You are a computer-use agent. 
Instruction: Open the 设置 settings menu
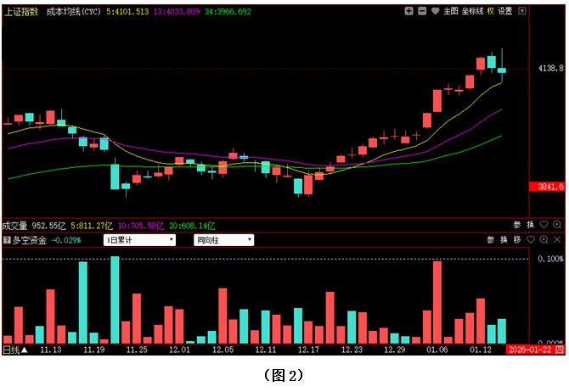[x=505, y=12]
